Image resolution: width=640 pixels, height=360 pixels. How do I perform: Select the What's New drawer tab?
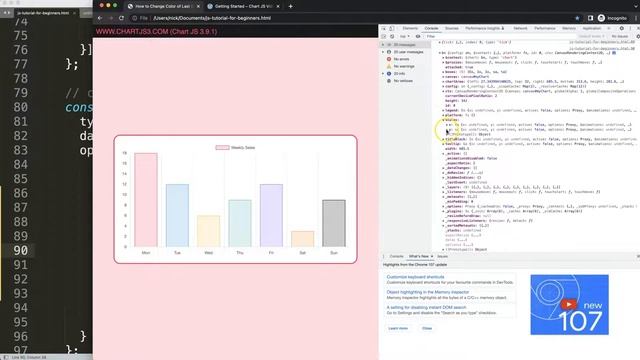(x=419, y=256)
